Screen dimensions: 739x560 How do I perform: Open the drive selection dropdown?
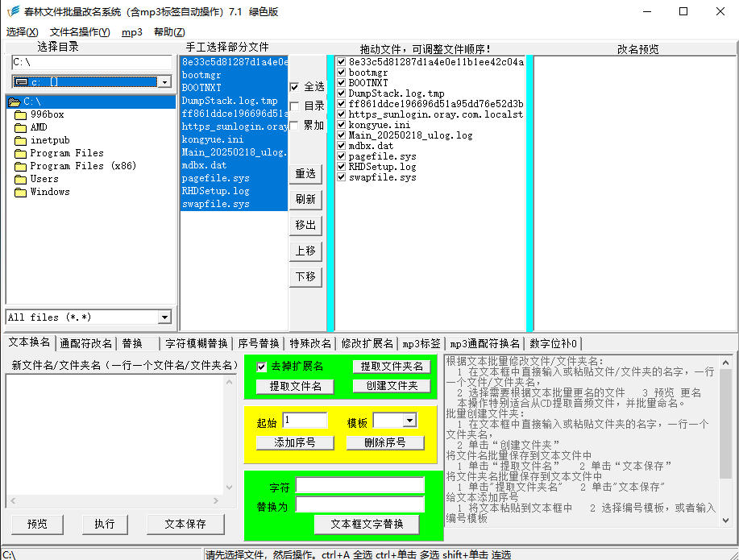point(164,81)
